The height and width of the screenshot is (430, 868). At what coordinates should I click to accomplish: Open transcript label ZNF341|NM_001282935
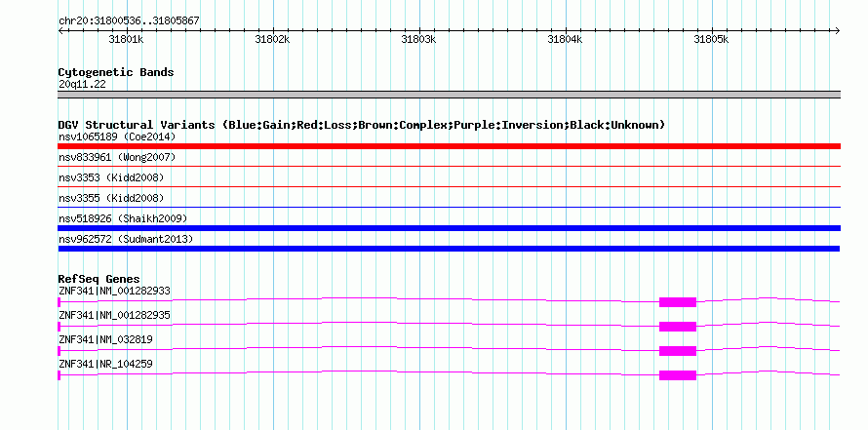(114, 315)
